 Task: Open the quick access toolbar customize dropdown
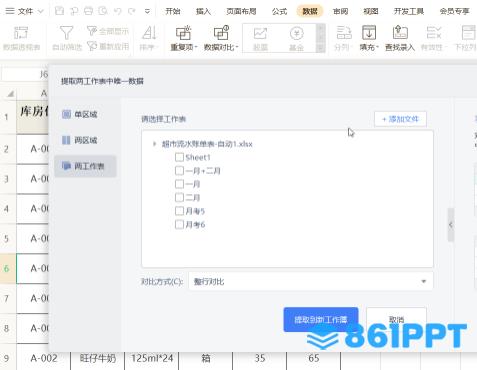[x=147, y=11]
